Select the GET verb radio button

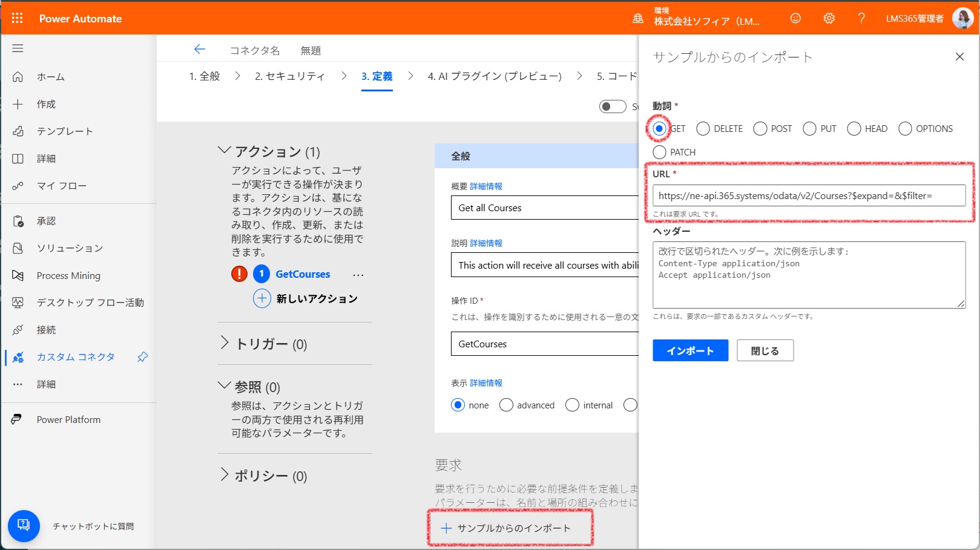[659, 128]
